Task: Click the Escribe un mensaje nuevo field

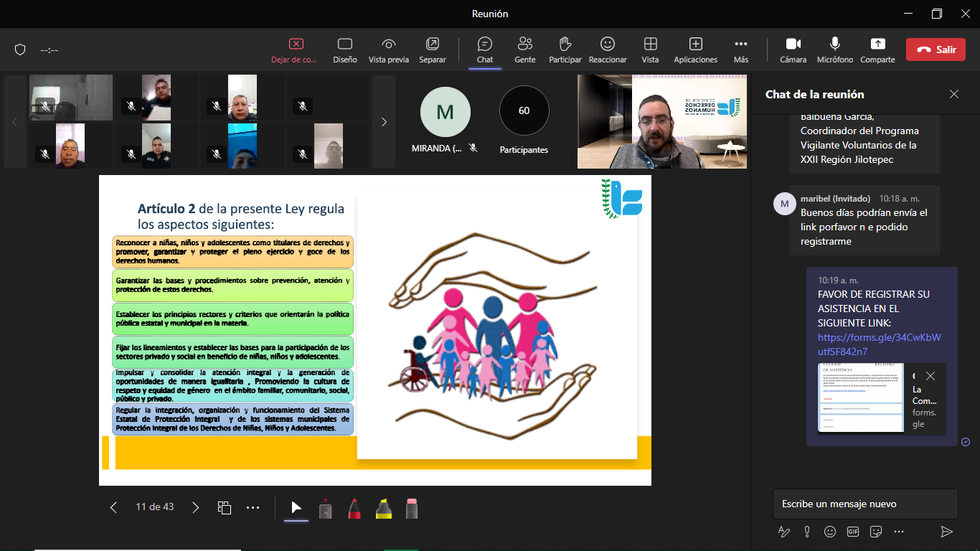Action: [x=864, y=504]
